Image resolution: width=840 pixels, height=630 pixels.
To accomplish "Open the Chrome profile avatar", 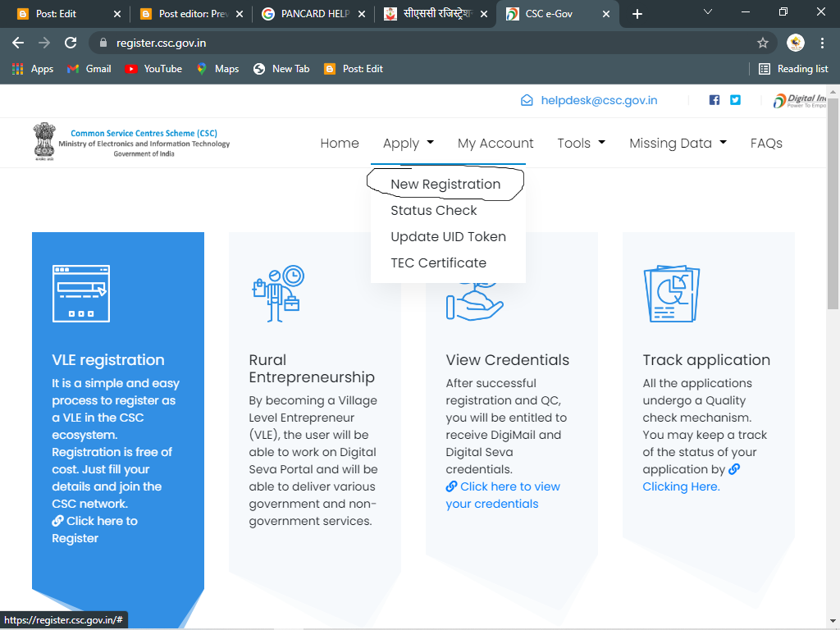I will tap(796, 43).
